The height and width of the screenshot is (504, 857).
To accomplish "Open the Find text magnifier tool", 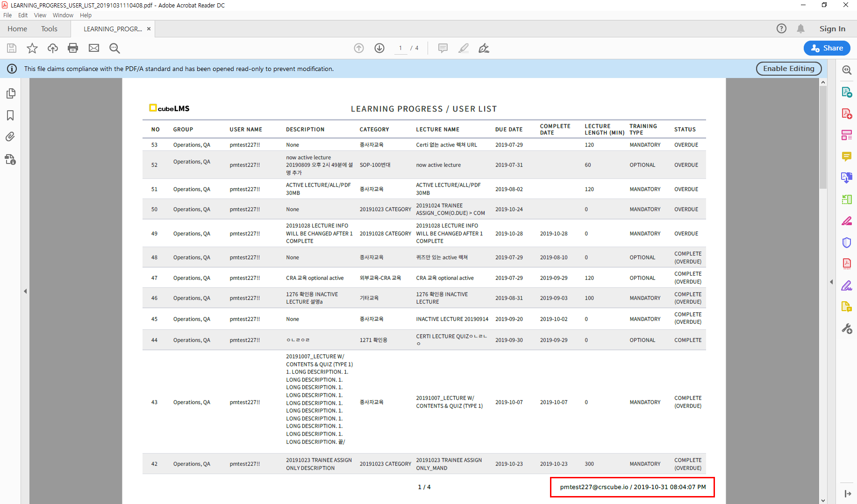I will coord(114,48).
